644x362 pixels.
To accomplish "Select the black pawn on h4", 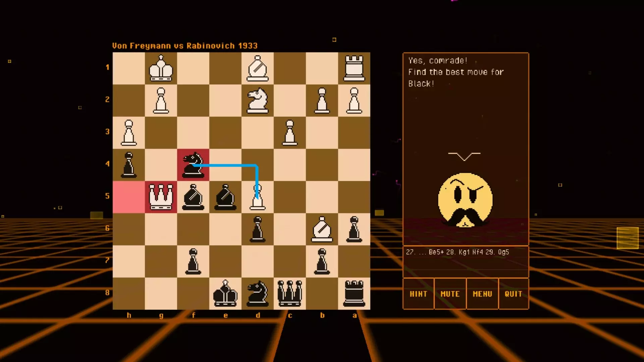I will click(x=129, y=165).
